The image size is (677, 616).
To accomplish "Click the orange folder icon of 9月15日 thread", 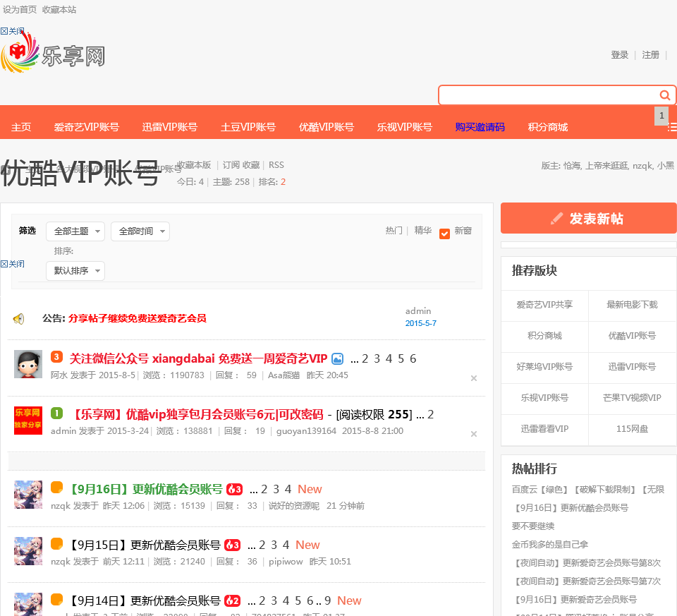I will coord(56,543).
